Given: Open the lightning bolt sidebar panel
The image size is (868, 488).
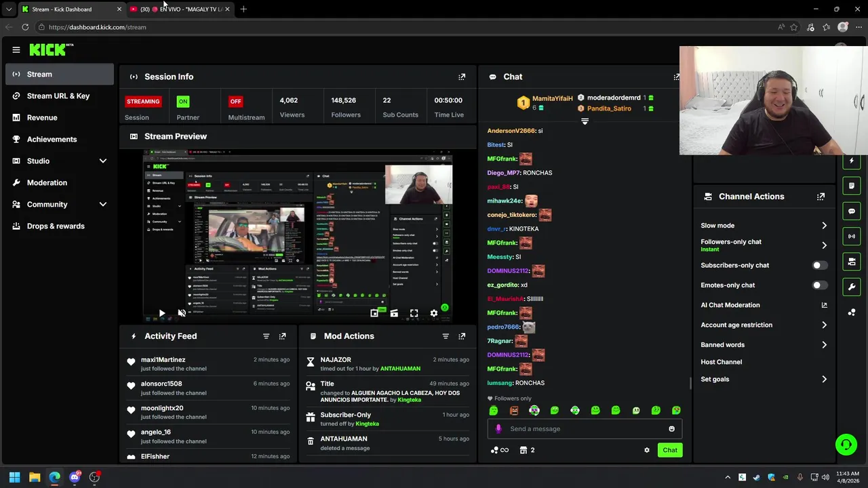Looking at the screenshot, I should (852, 161).
